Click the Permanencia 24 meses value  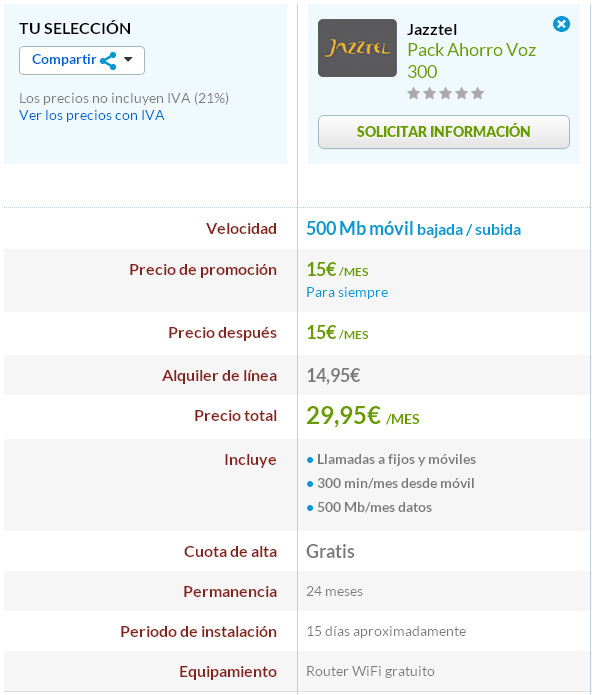335,591
